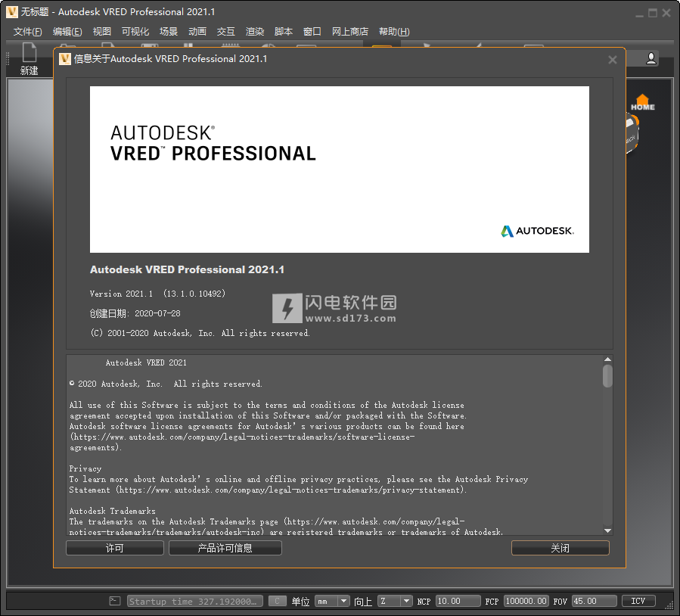Click the 新建 (New) toolbar icon
The width and height of the screenshot is (680, 616).
point(29,59)
